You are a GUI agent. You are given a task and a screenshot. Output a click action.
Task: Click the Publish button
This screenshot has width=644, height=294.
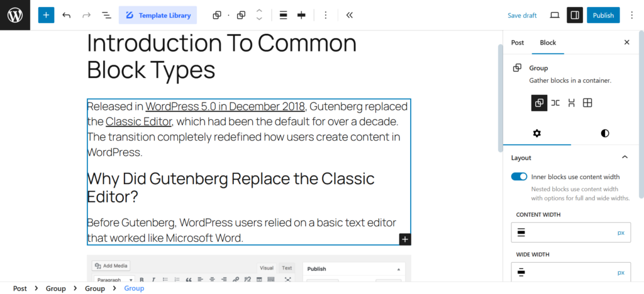click(603, 15)
